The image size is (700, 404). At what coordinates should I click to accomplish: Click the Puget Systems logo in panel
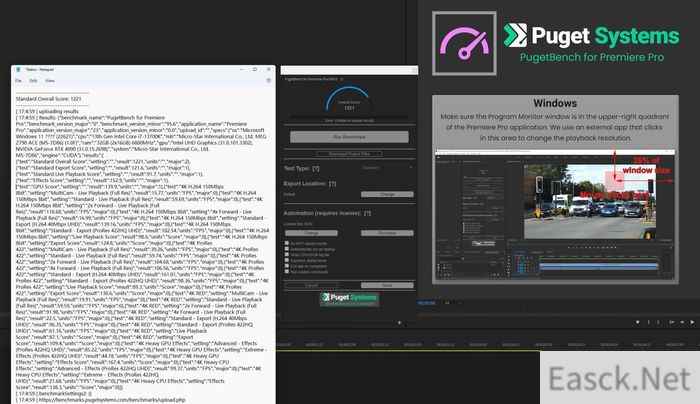coord(350,299)
